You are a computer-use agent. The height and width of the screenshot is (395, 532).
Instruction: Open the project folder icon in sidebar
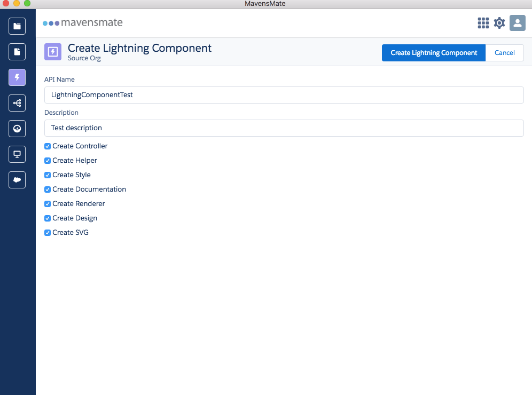[x=17, y=26]
